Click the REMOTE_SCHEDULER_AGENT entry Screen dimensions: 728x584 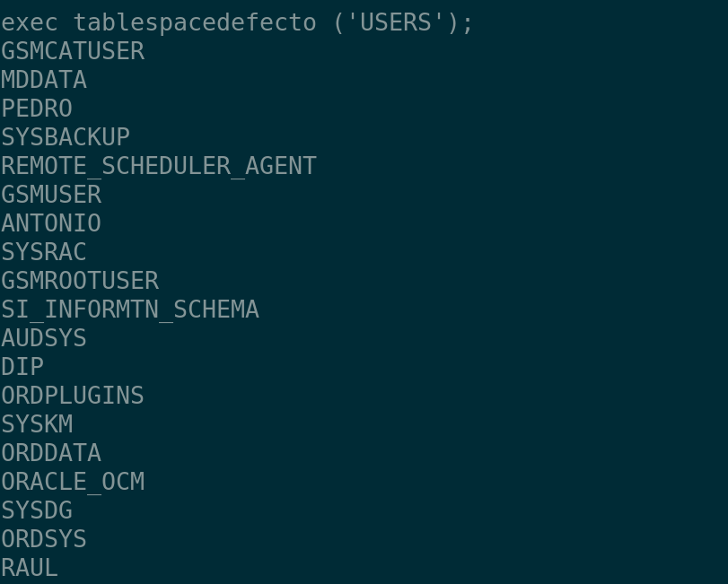159,166
